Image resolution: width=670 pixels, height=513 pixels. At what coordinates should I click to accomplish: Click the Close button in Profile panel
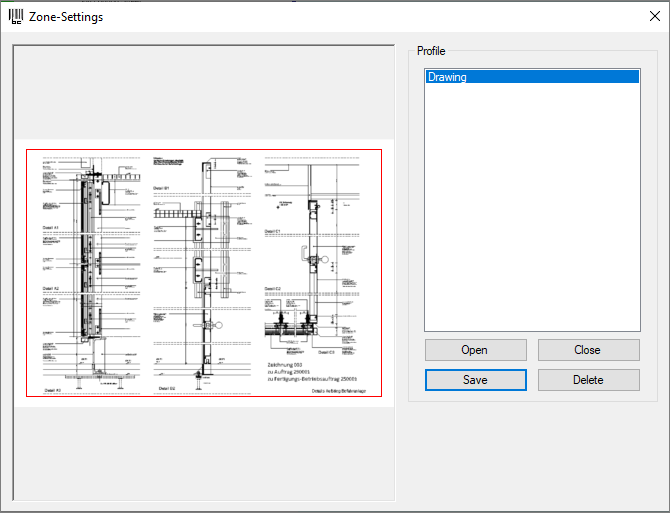pos(588,350)
